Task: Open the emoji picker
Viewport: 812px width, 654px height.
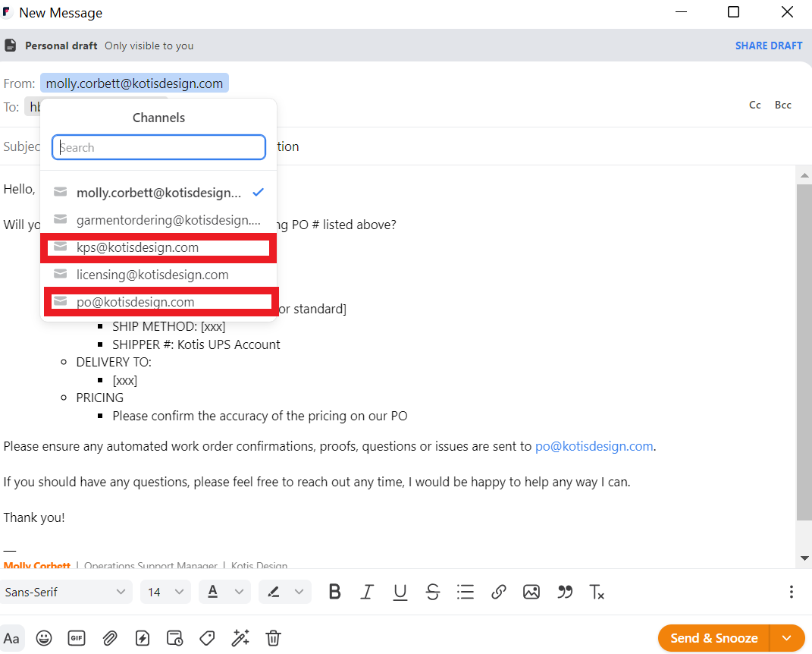Action: point(44,638)
